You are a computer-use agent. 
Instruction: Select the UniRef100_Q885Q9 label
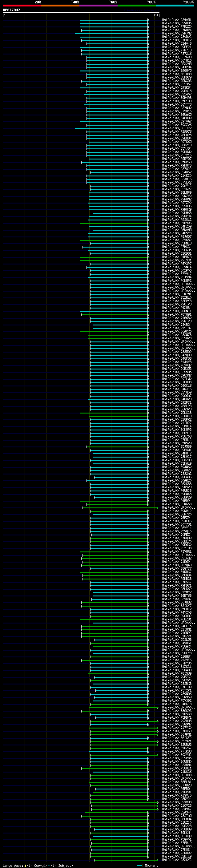tap(177, 352)
